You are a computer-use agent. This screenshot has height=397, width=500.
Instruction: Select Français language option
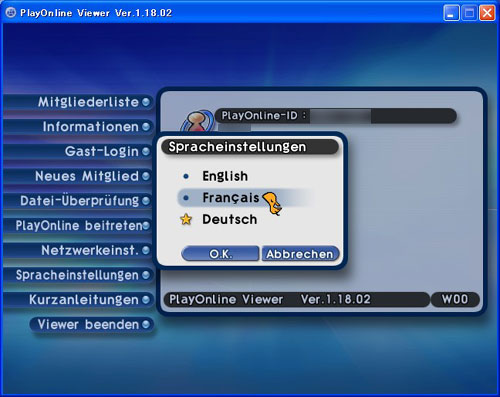(231, 198)
